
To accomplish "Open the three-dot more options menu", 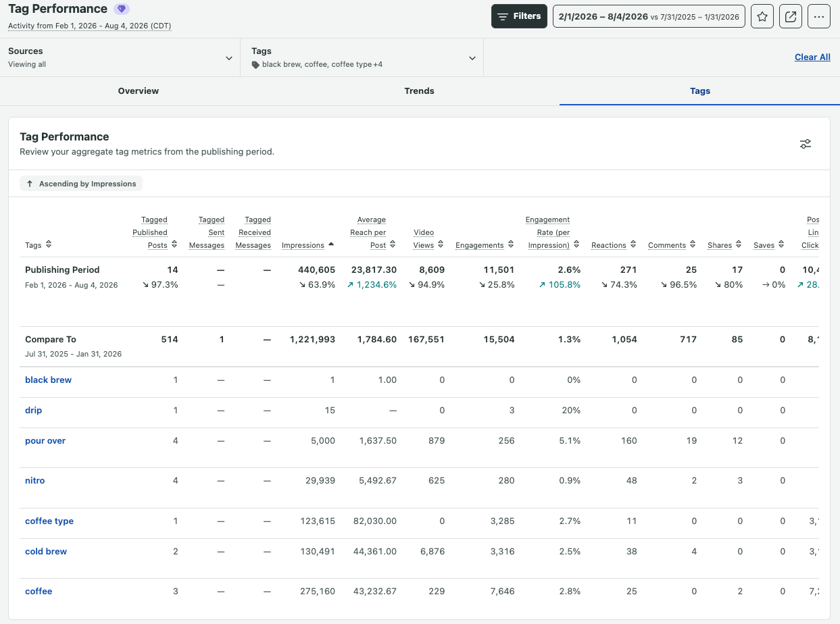I will coord(819,16).
